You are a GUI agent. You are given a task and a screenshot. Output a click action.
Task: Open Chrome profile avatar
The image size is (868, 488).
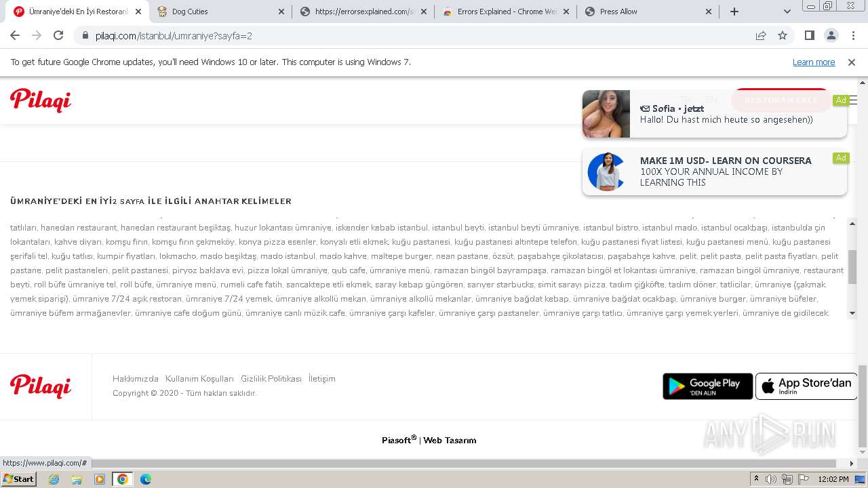(831, 35)
